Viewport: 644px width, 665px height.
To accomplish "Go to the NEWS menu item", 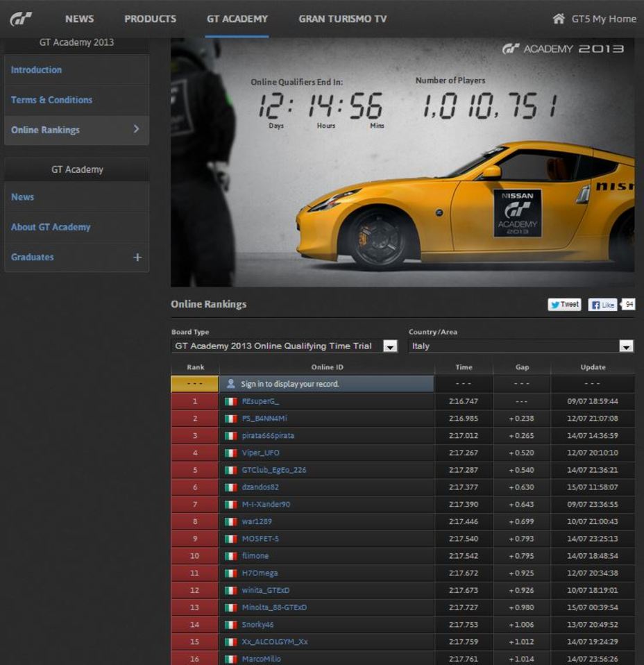I will click(80, 19).
